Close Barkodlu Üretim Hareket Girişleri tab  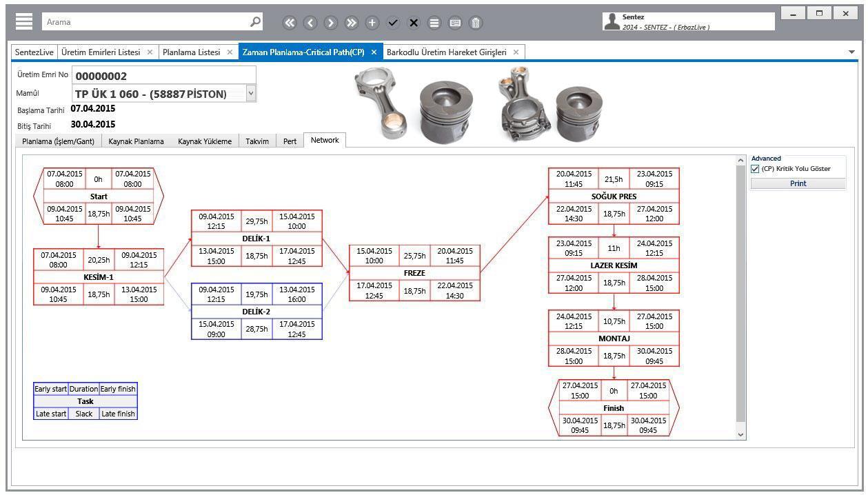tap(516, 52)
